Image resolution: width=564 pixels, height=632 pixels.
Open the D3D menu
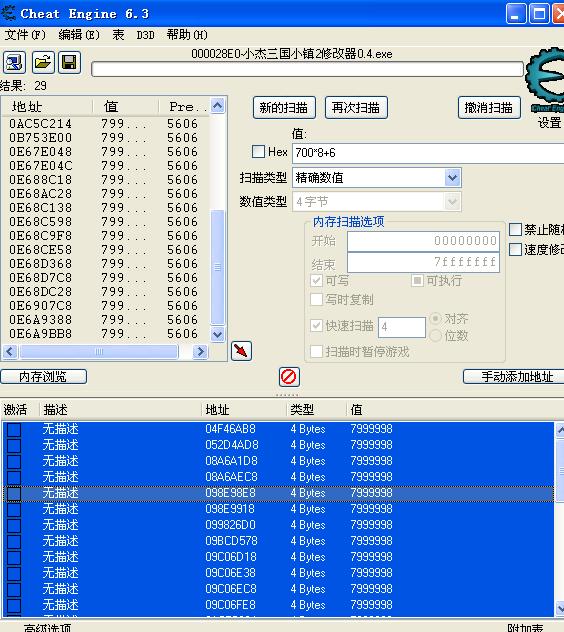(146, 35)
